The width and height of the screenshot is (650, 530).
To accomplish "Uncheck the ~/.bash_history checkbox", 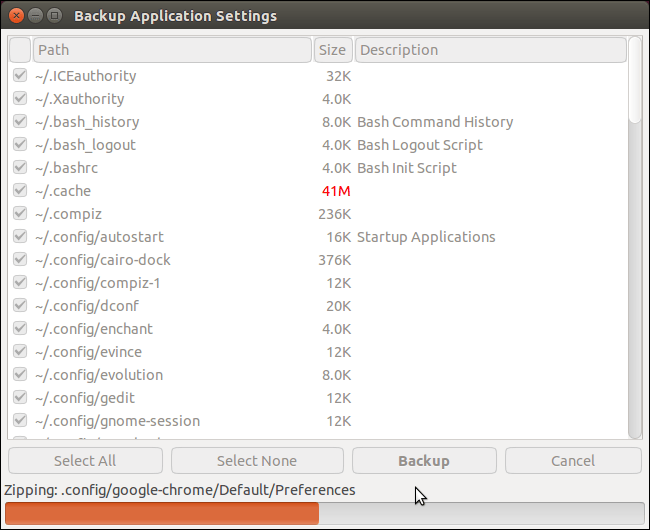I will point(20,122).
